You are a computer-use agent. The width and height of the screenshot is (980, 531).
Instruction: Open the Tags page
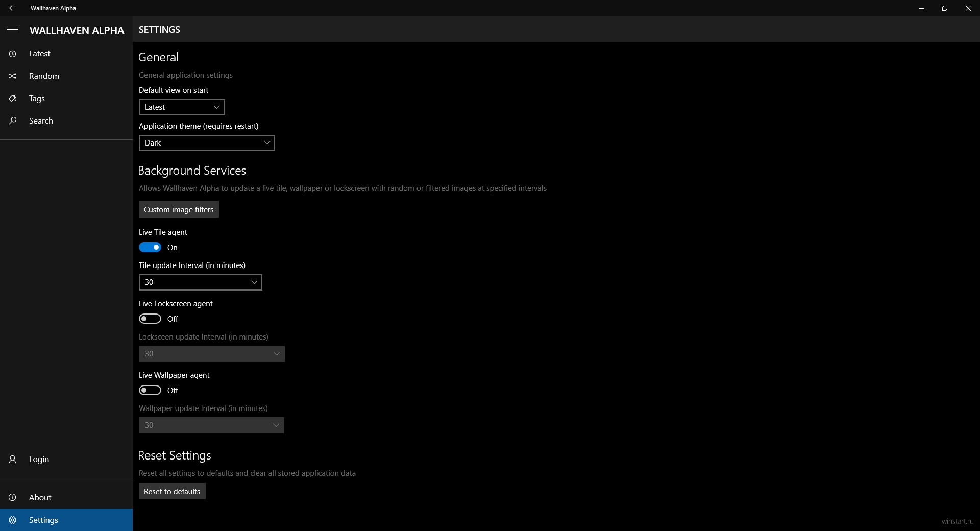tap(66, 99)
